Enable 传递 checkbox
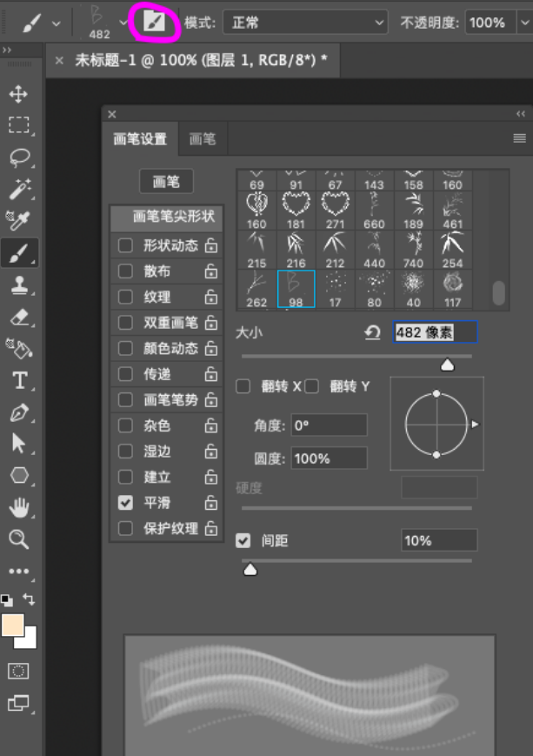The height and width of the screenshot is (756, 533). tap(125, 374)
